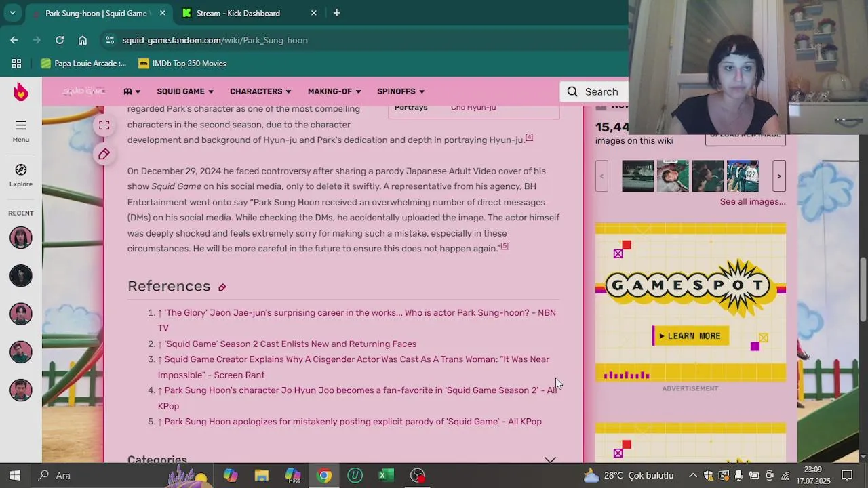Open citation 4 superscript link

529,138
